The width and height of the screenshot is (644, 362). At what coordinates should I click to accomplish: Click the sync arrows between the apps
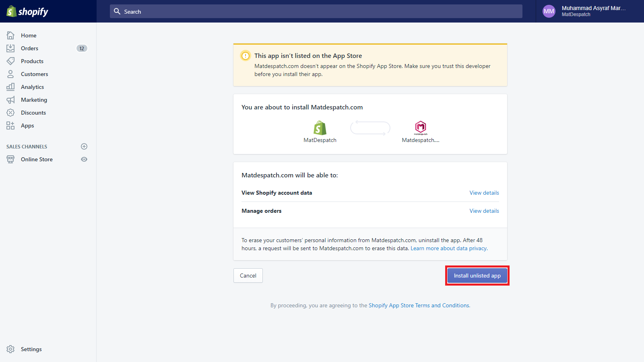click(x=370, y=128)
